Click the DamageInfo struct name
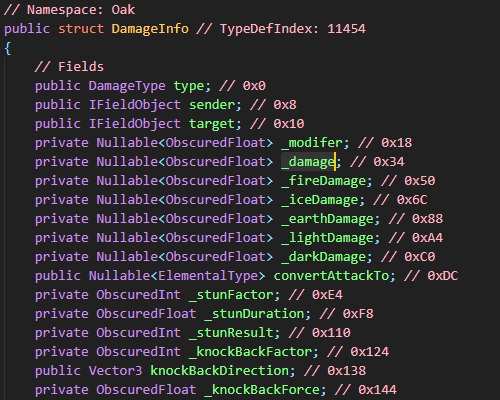This screenshot has height=400, width=500. (150, 29)
